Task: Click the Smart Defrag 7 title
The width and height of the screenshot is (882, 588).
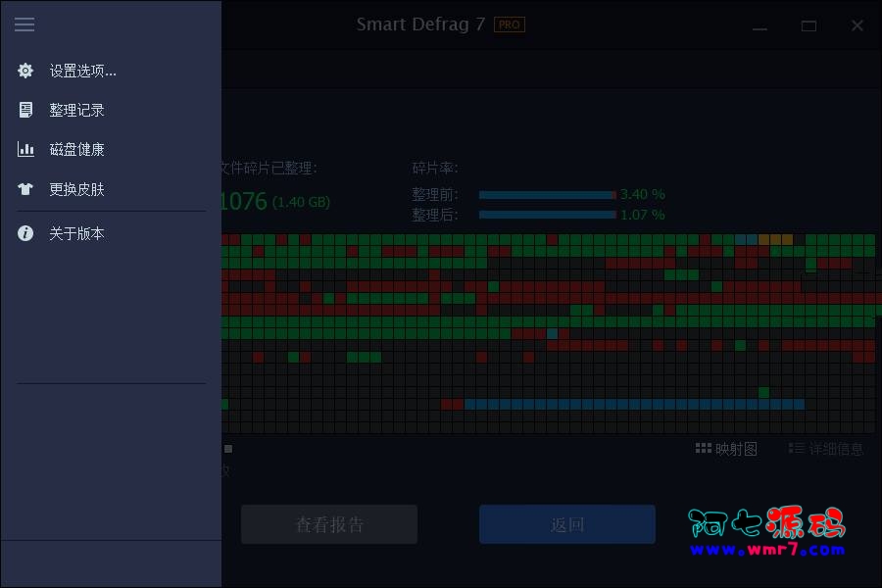Action: 420,24
